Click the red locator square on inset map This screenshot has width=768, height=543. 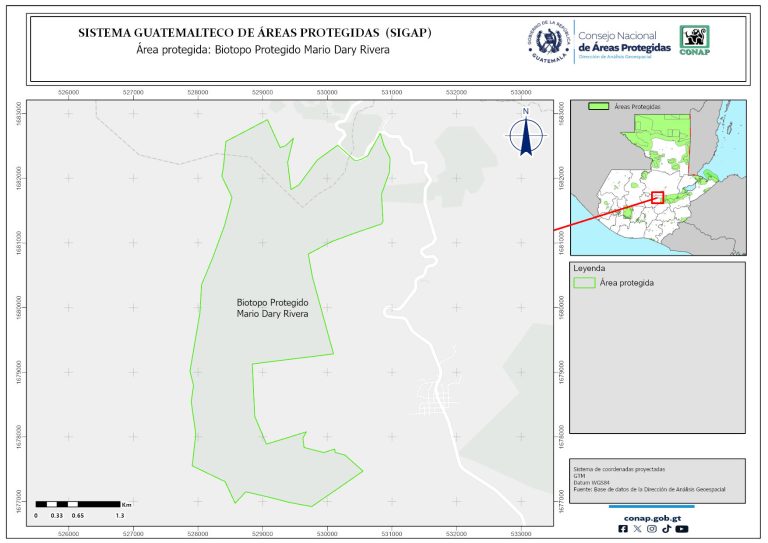[657, 198]
